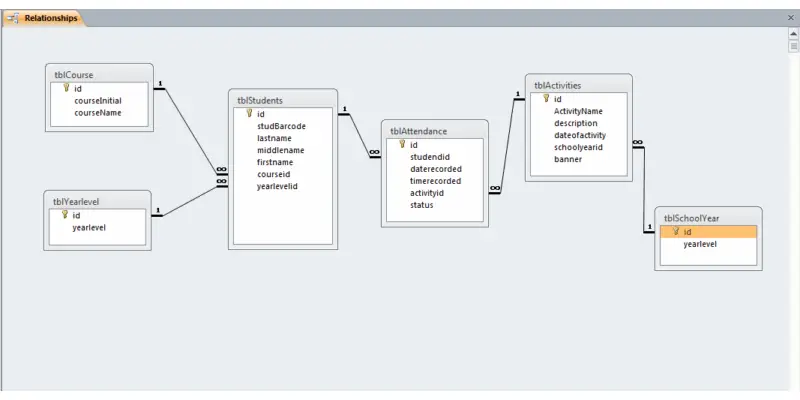Select schoolyearid field in tblActivities

pyautogui.click(x=579, y=147)
